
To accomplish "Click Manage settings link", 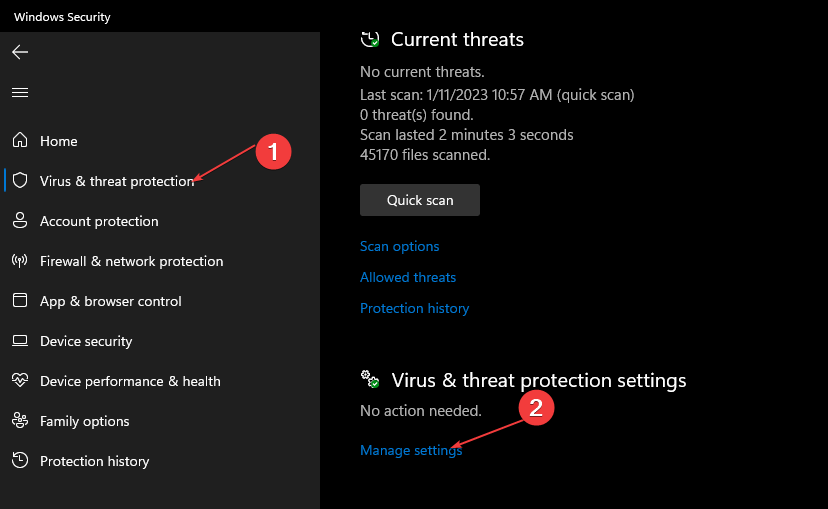I will [410, 450].
